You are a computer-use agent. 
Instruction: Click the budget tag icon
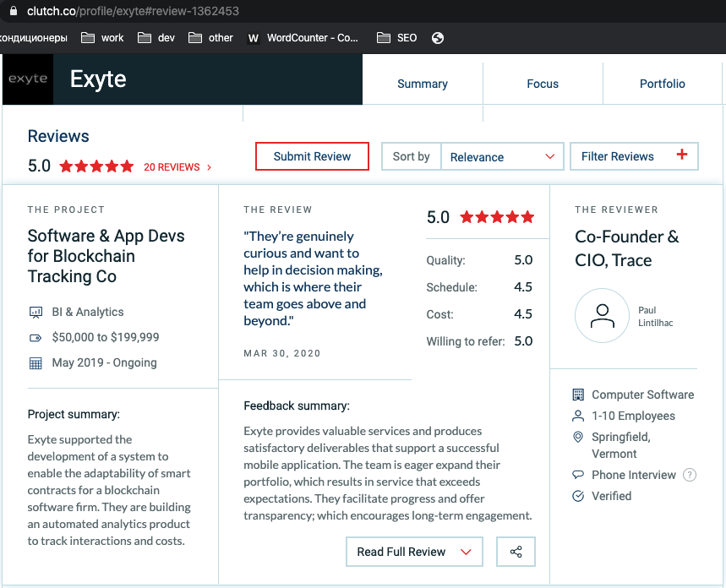click(35, 338)
